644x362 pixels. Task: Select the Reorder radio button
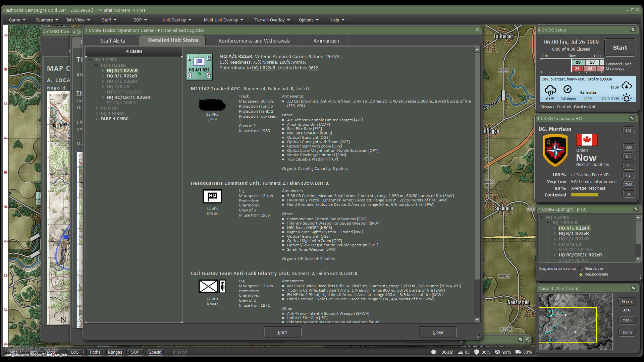coord(581,269)
